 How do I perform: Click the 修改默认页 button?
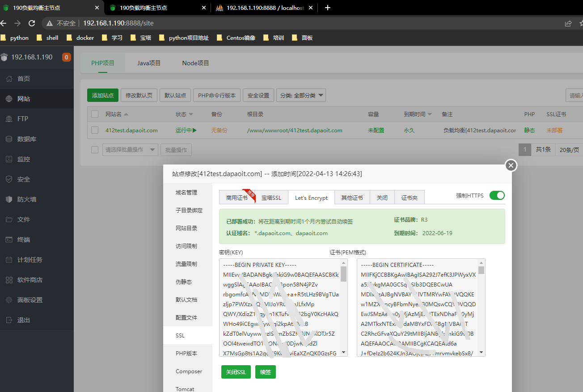[x=139, y=95]
